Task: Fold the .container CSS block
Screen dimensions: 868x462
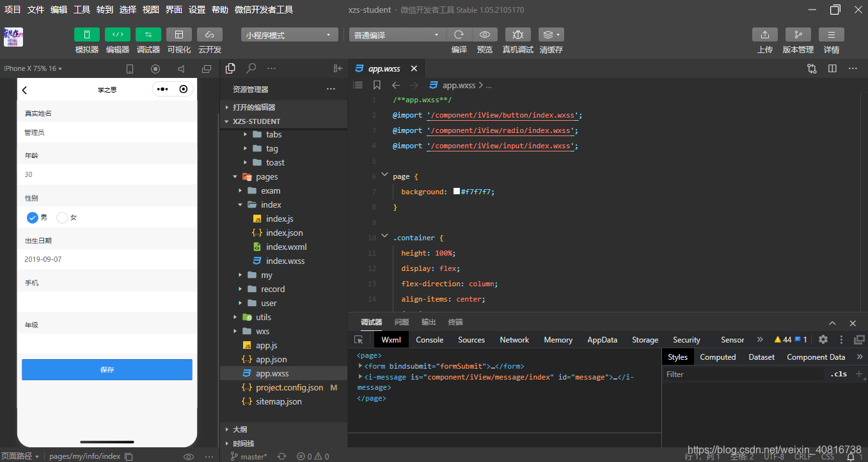Action: click(384, 237)
